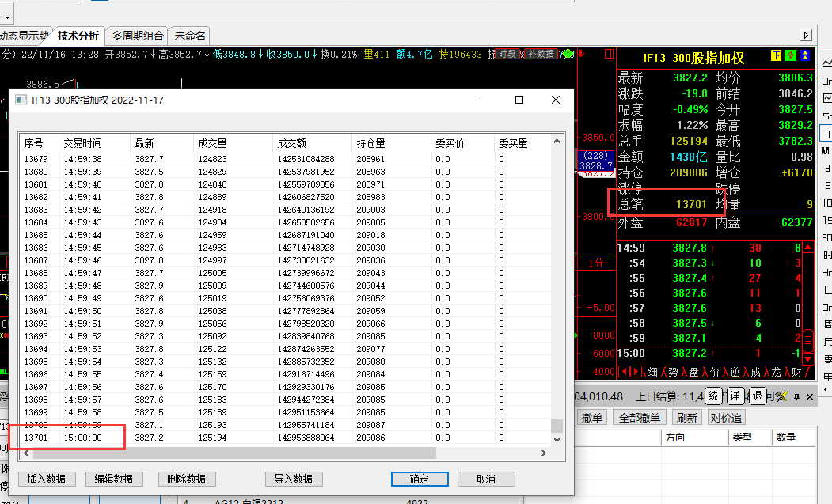Screen dimensions: 832x504
Task: Click the yellow 下 icon in quote panel
Action: (x=776, y=56)
